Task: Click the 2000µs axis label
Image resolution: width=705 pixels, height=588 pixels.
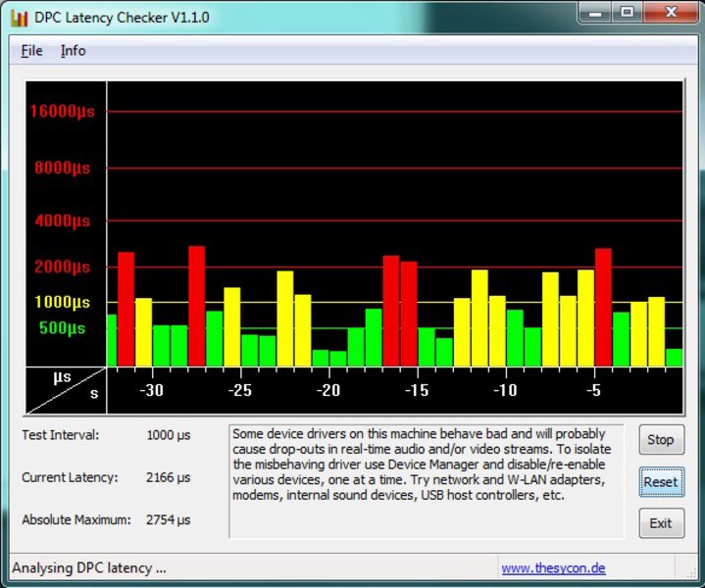Action: pyautogui.click(x=63, y=267)
